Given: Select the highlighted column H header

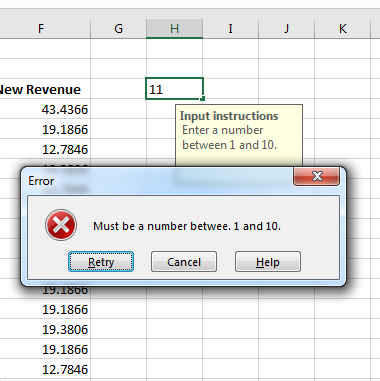Looking at the screenshot, I should (x=174, y=28).
